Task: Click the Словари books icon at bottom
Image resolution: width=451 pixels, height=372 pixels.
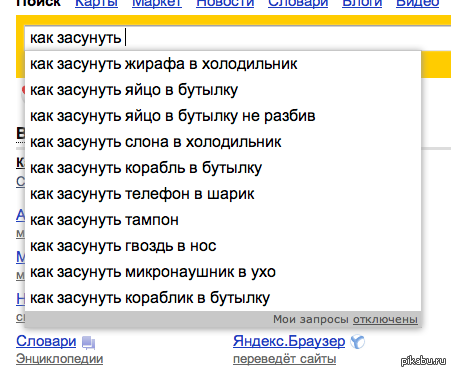Action: (x=89, y=343)
